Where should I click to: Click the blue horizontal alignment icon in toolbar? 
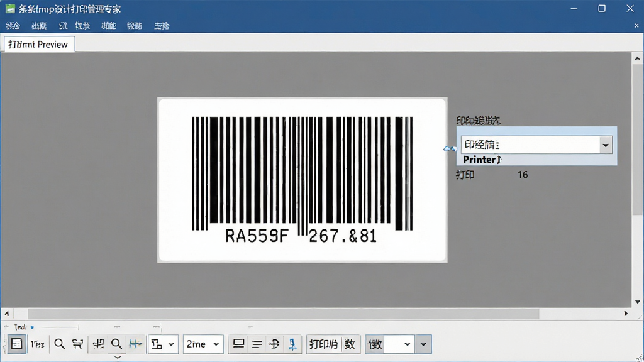point(136,344)
